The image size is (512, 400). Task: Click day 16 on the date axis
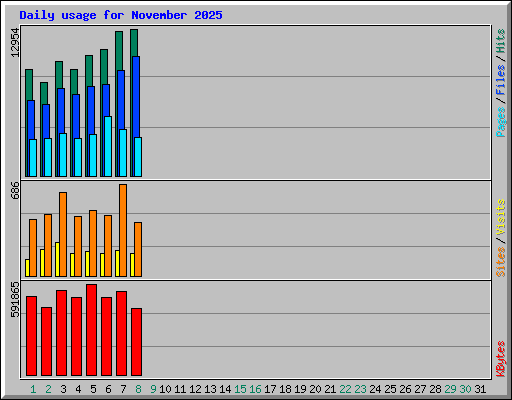pos(255,389)
